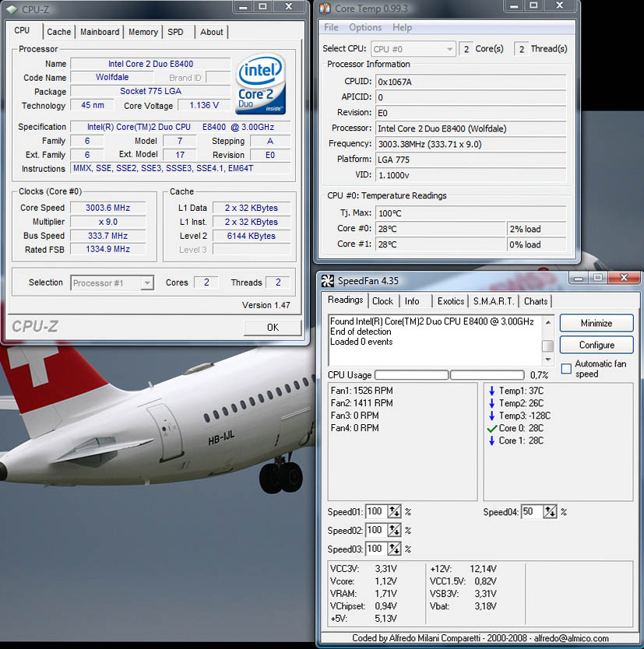Image resolution: width=644 pixels, height=649 pixels.
Task: Click the Core #0 2% load field
Action: (536, 229)
